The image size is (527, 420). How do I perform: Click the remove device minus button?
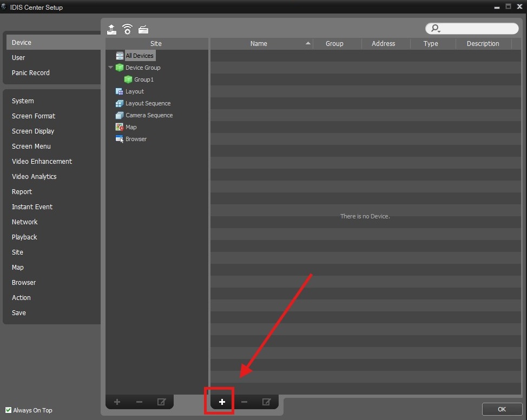tap(244, 402)
